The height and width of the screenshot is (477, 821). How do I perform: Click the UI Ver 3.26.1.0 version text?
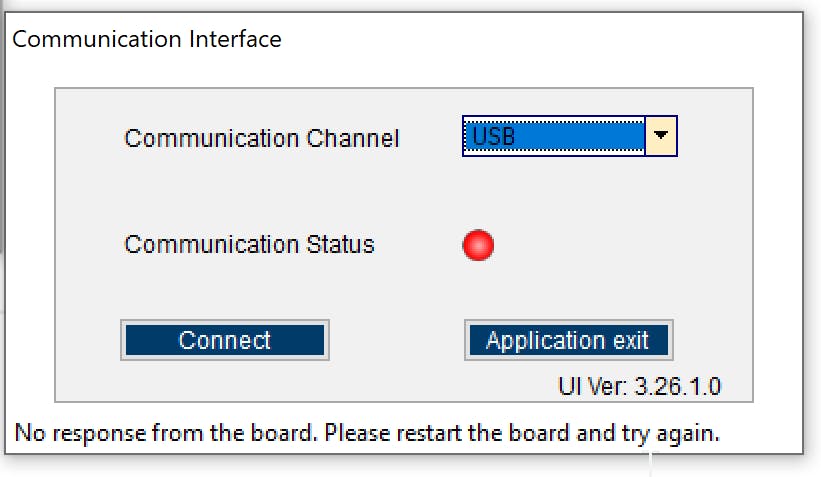pyautogui.click(x=639, y=386)
